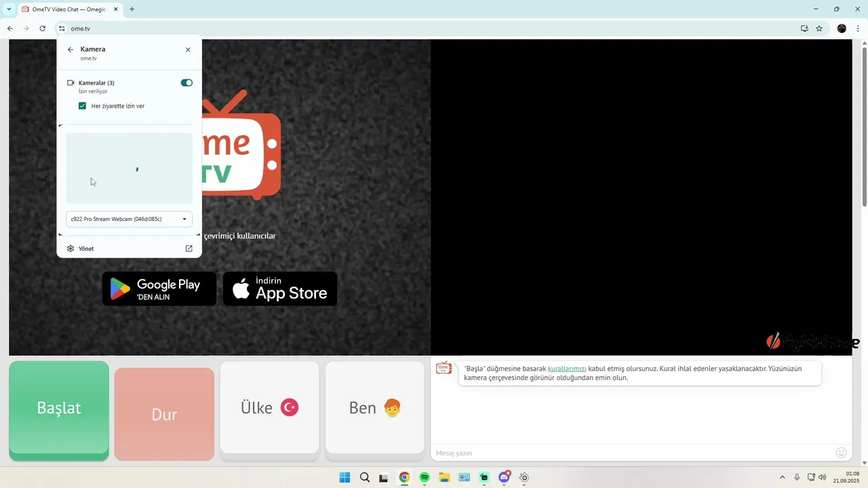Click the OmeTV logo
Viewport: 868px width, 488px height.
[x=241, y=146]
